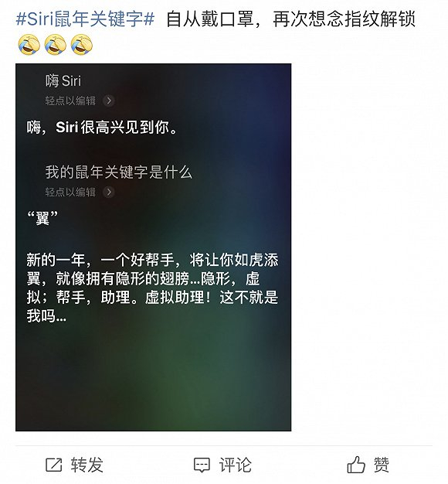Screen dimensions: 448x484
Task: Open the #Siri鼠年关键字# hashtag link
Action: (x=85, y=19)
